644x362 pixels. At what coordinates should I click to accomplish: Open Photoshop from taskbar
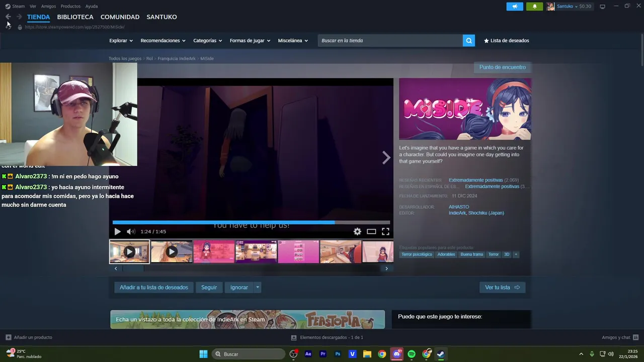click(338, 354)
